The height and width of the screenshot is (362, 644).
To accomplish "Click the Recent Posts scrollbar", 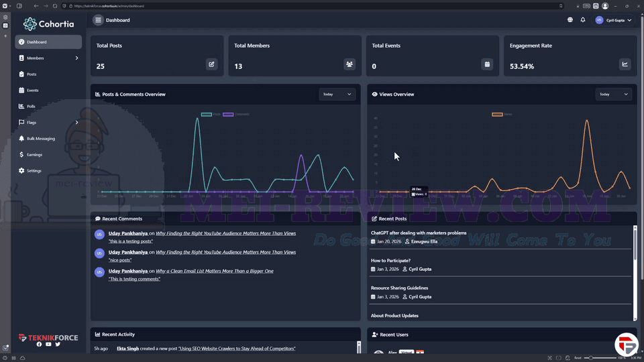I will click(635, 273).
